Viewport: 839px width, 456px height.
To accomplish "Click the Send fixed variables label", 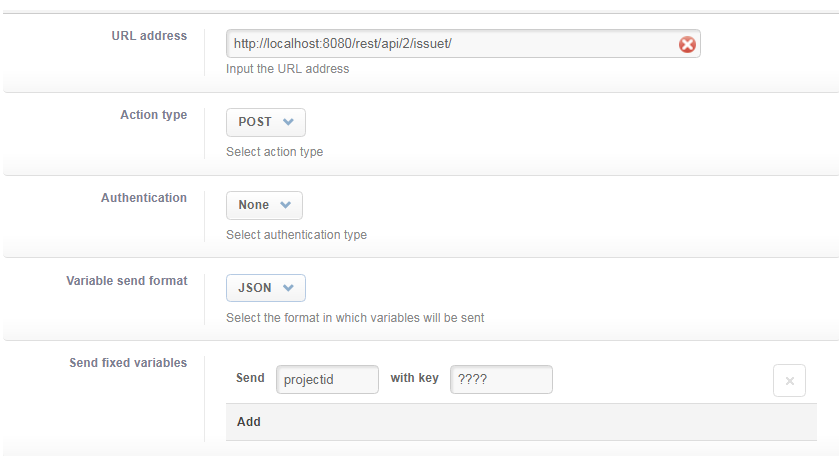I will coord(128,362).
